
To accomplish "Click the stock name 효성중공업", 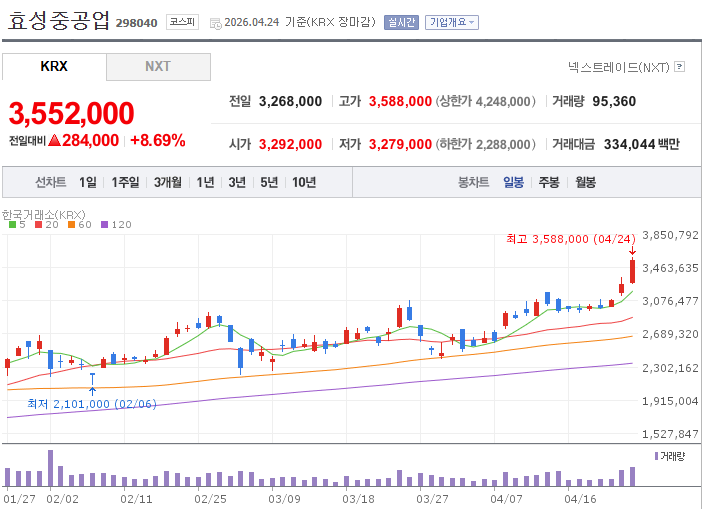I will point(59,21).
